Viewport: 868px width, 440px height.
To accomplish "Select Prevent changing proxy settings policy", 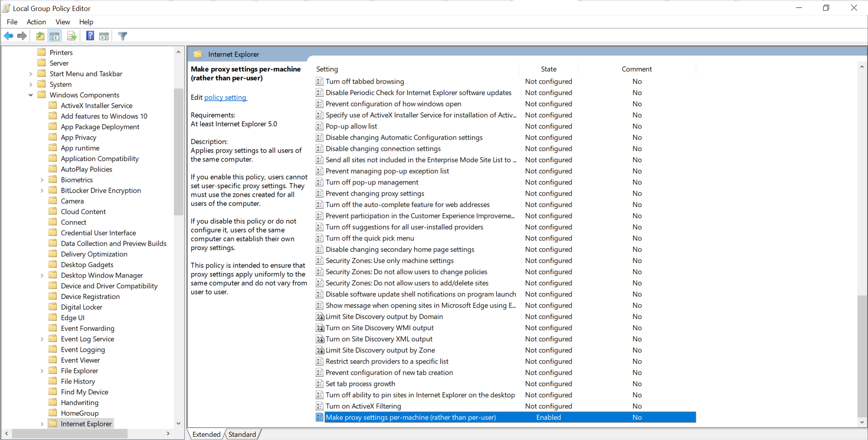I will [x=375, y=193].
